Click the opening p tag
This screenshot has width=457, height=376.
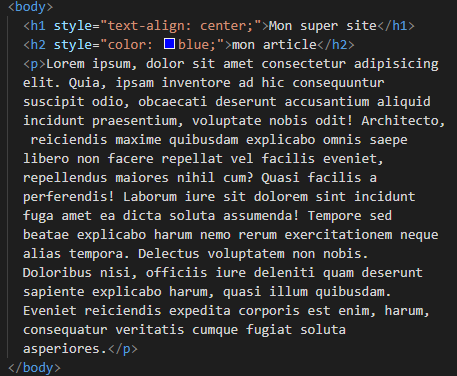tap(34, 64)
